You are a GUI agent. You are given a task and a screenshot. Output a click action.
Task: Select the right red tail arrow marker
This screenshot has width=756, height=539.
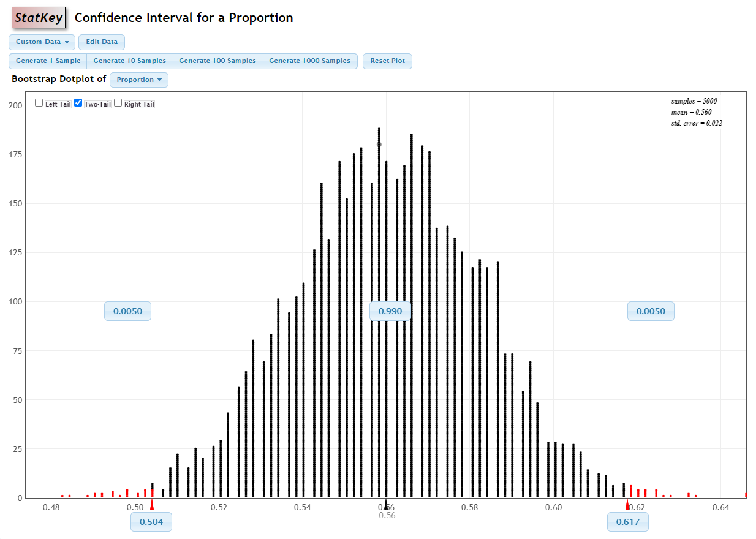(627, 504)
